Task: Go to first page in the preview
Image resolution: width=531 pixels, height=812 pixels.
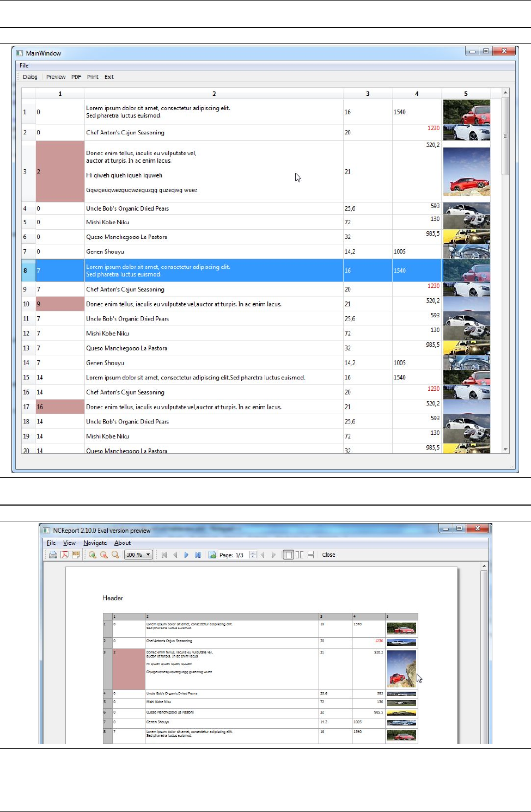Action: pos(164,555)
